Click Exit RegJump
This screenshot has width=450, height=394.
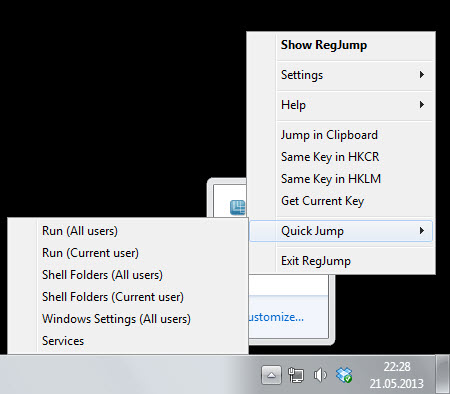tap(341, 261)
